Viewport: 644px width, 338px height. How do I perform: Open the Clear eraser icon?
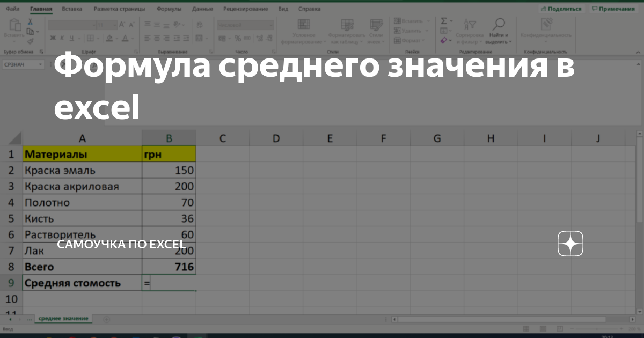coord(444,40)
